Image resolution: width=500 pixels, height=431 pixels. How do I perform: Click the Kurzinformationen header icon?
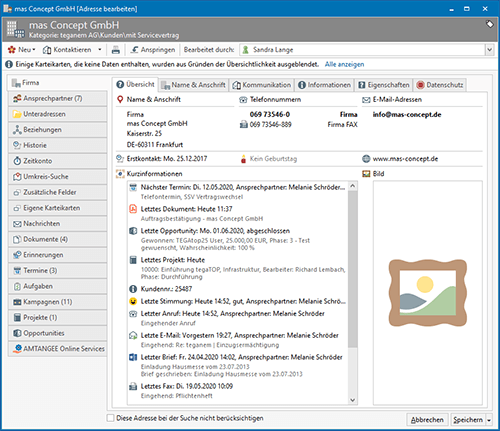click(120, 174)
